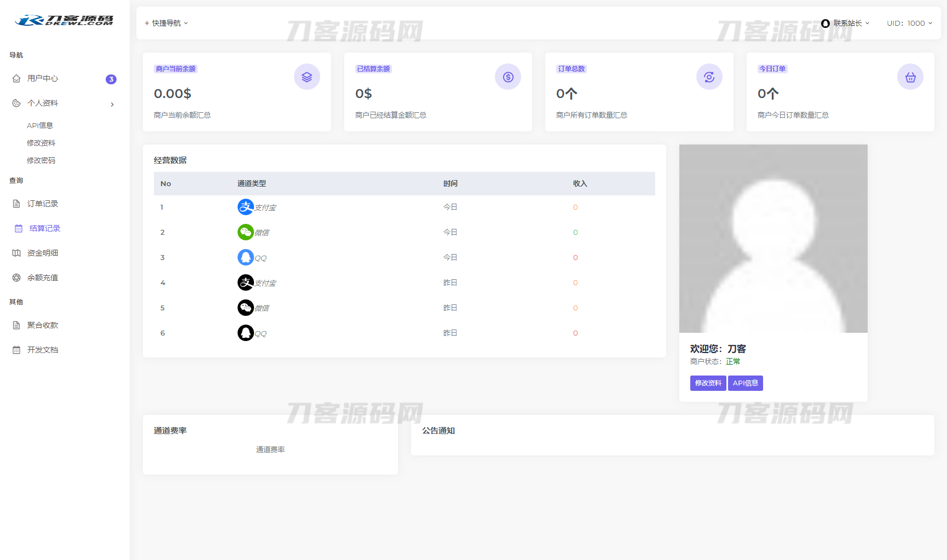
Task: Click the blue Alipay icon in row 1
Action: click(x=246, y=207)
